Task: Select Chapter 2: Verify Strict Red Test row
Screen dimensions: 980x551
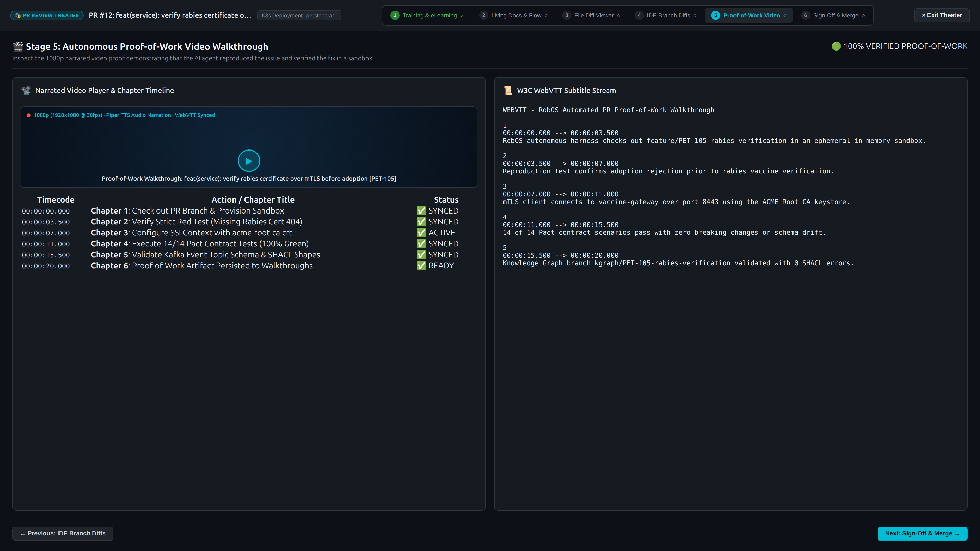Action: [x=249, y=222]
